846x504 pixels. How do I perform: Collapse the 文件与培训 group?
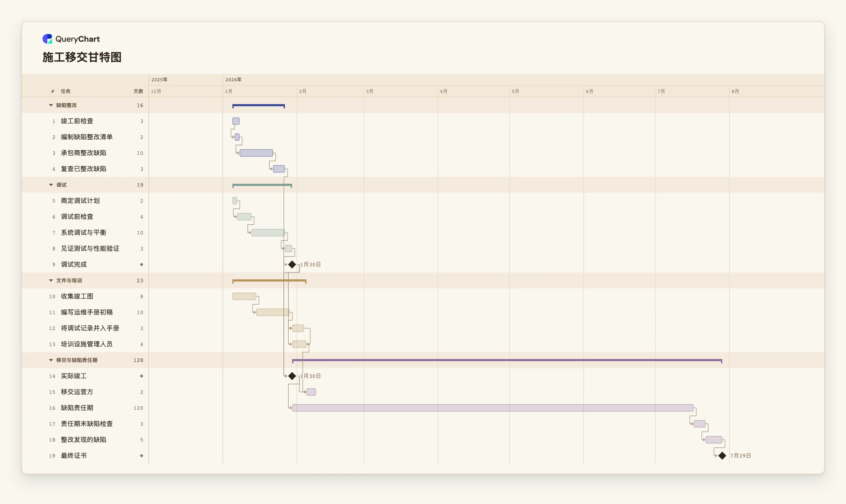click(51, 281)
